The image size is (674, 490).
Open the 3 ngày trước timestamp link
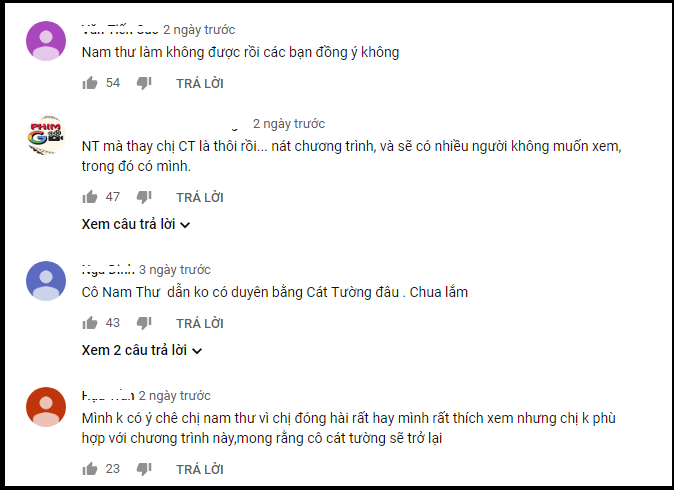coord(175,270)
